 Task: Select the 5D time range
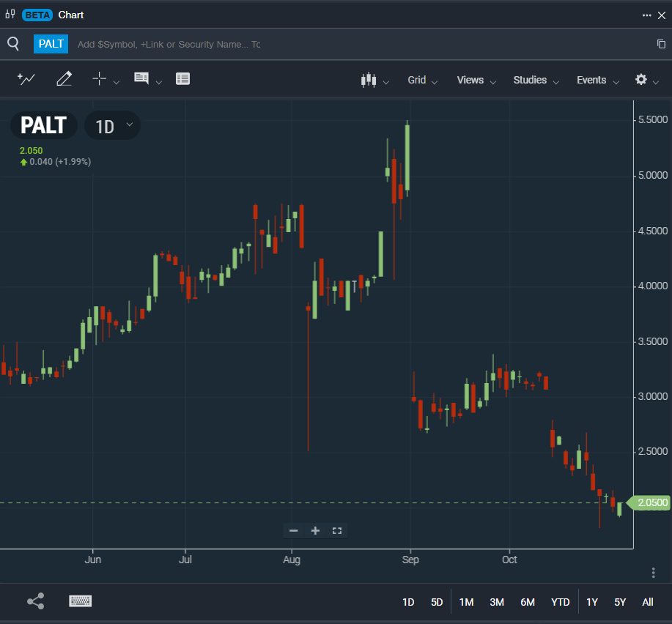[437, 602]
